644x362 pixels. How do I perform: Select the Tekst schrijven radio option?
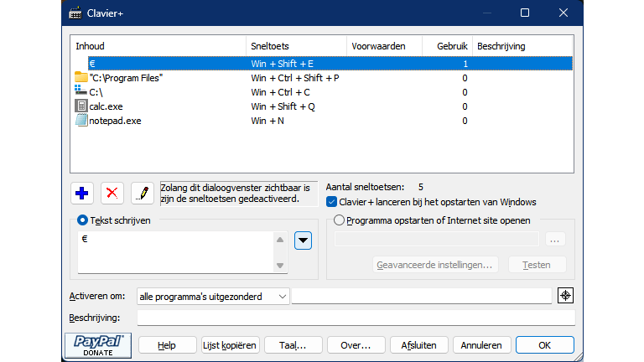pos(82,220)
